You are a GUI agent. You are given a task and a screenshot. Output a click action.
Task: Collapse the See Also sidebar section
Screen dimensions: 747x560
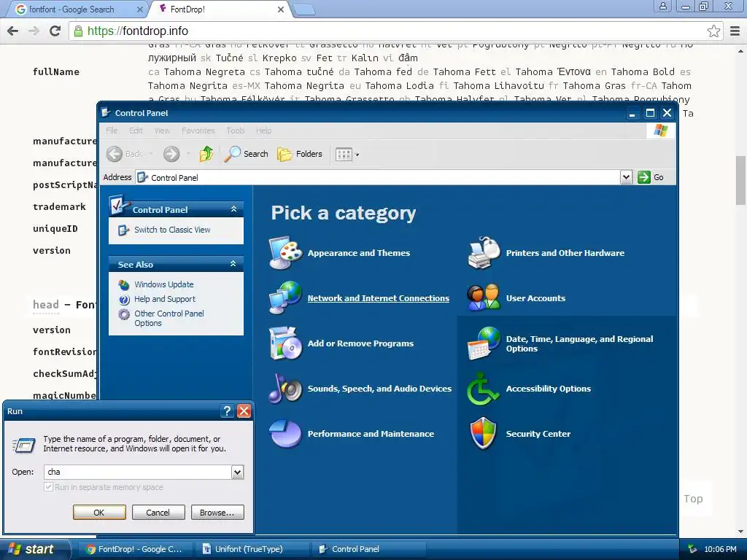coord(233,264)
